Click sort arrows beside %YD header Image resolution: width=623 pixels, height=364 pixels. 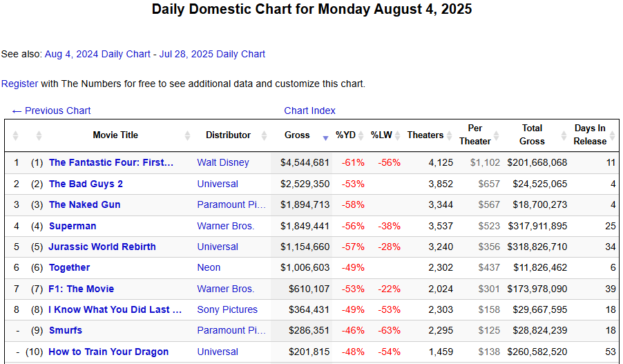pyautogui.click(x=361, y=135)
